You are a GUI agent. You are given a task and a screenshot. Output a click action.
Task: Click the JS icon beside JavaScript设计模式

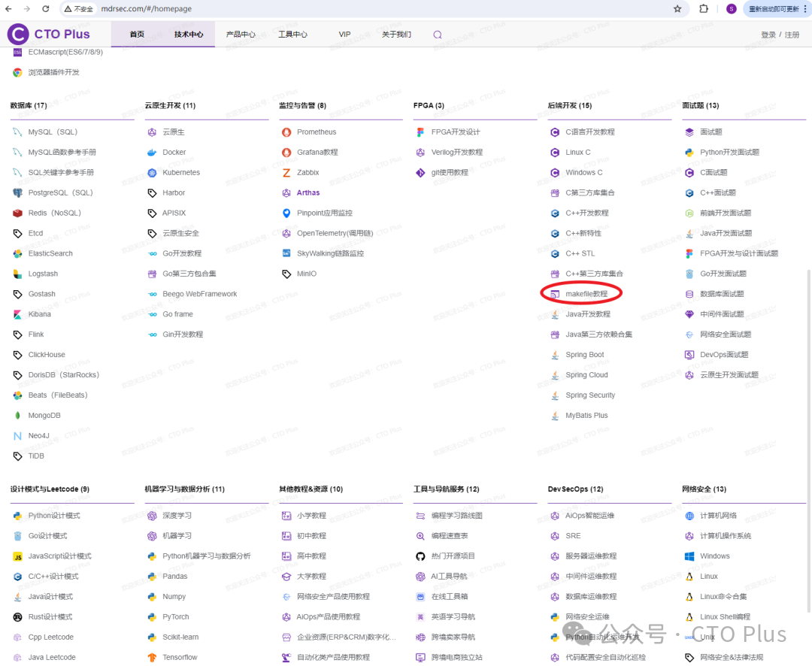(x=17, y=557)
